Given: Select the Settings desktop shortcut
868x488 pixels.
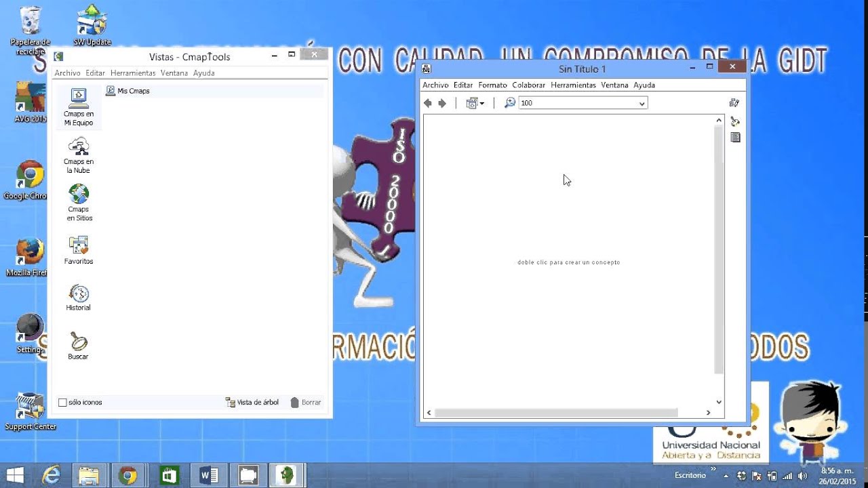Looking at the screenshot, I should [30, 334].
